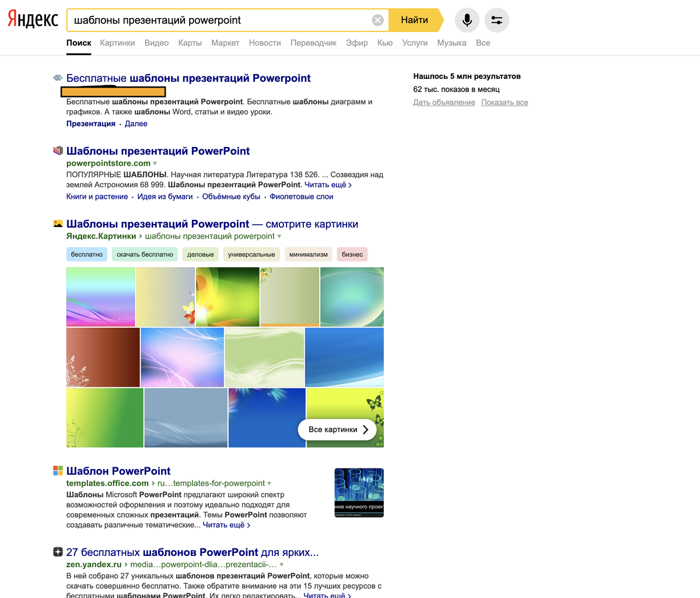Switch to the Картинки tab
This screenshot has height=598, width=700.
(x=117, y=43)
